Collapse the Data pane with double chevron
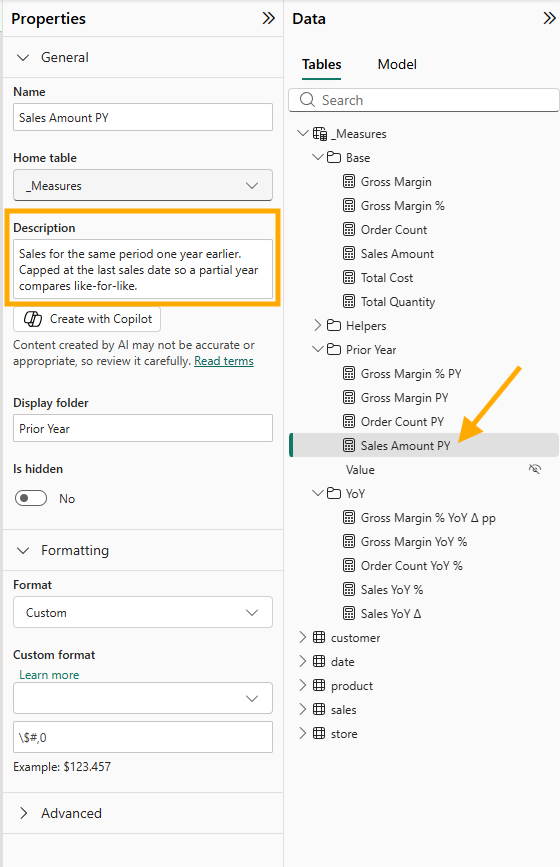The width and height of the screenshot is (560, 867). click(549, 18)
